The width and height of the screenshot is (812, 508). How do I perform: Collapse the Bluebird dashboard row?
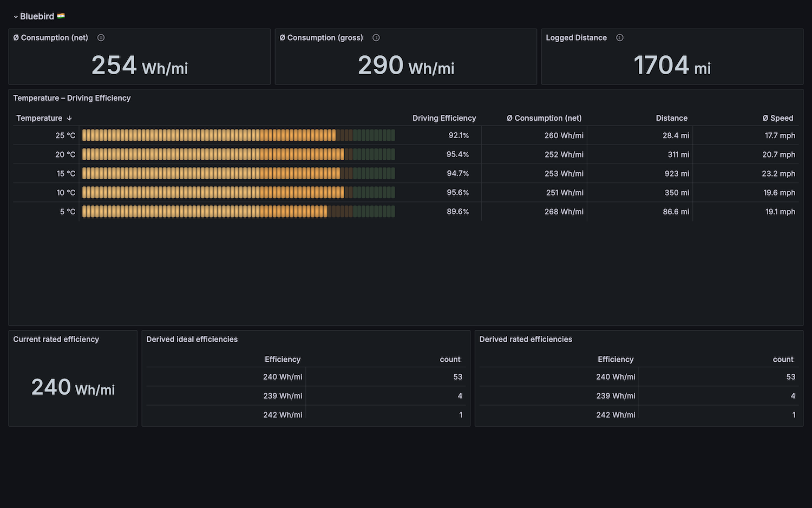coord(16,17)
